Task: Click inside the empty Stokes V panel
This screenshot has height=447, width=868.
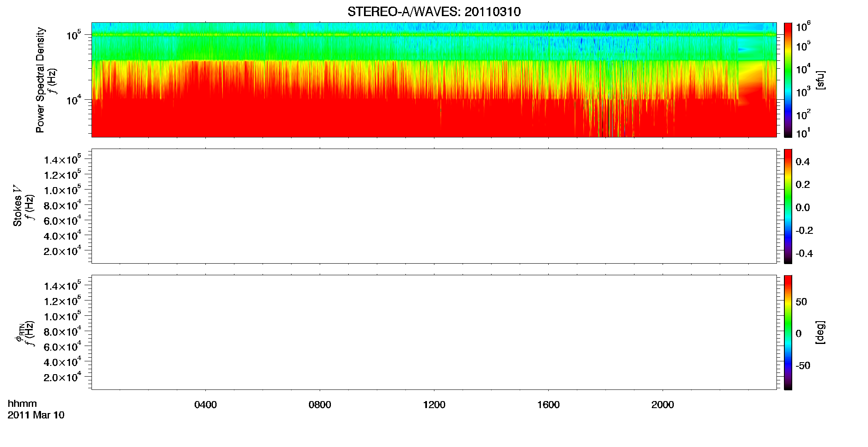Action: click(x=434, y=206)
